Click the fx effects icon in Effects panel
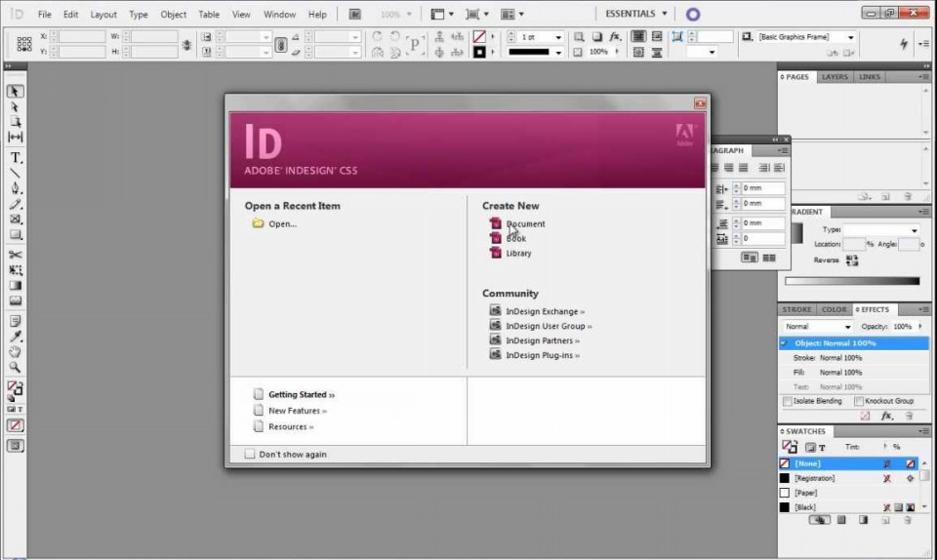937x560 pixels. [x=886, y=416]
